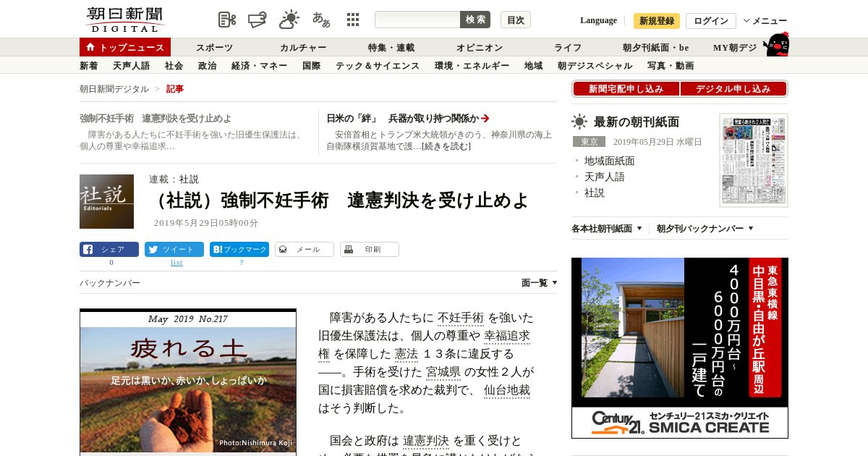Open the 目次 table of contents
Screen dimensions: 868x456
516,20
